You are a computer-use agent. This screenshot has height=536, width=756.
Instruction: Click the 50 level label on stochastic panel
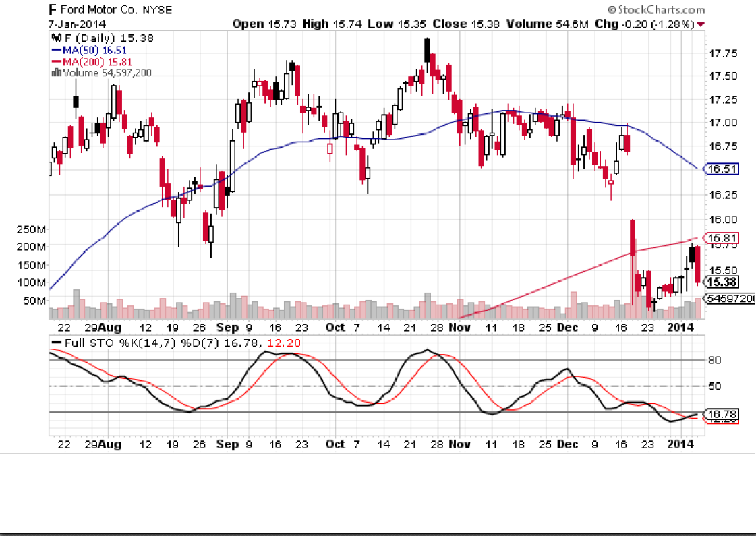click(x=715, y=386)
